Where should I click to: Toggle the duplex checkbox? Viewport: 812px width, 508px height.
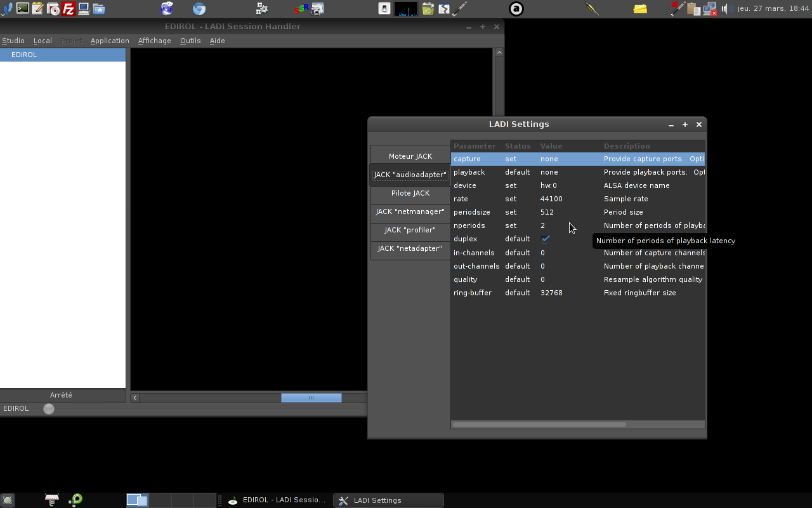coord(545,239)
